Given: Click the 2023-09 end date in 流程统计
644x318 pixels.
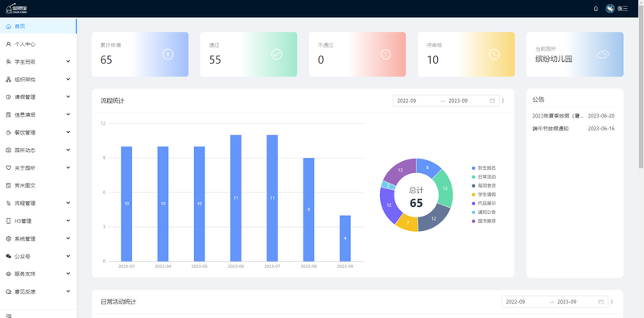Looking at the screenshot, I should point(458,101).
